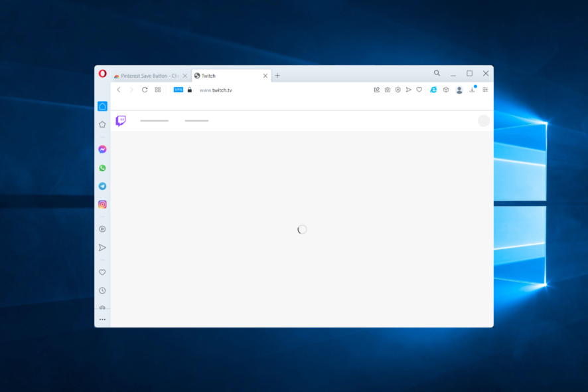Take a snapshot with camera icon
The image size is (588, 392).
pos(388,90)
